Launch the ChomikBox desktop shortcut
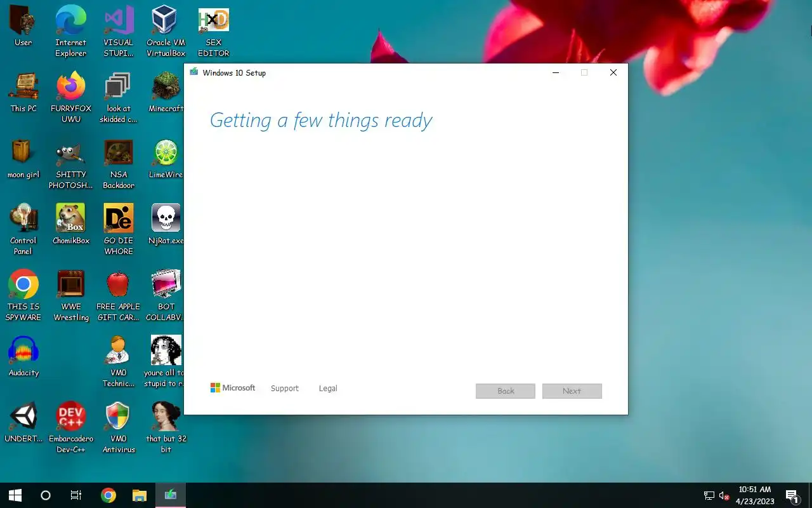 pyautogui.click(x=71, y=224)
